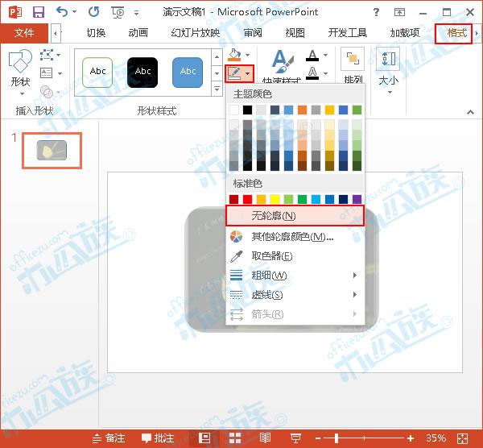Open 其他轮廓颜色 more outline colors
The width and height of the screenshot is (483, 448).
click(x=295, y=236)
